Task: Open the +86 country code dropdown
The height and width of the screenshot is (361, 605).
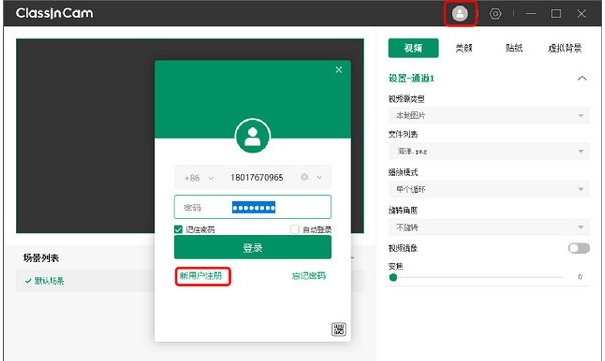Action: [199, 178]
